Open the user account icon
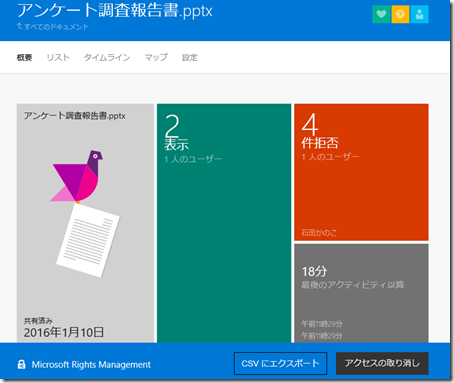Screen dimensions: 454x383 click(420, 14)
